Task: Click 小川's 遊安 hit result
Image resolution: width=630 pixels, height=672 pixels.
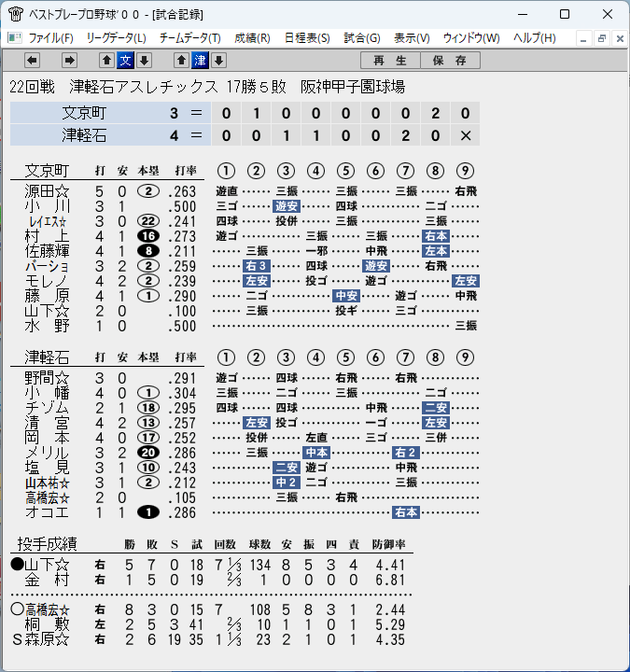Action: 287,206
